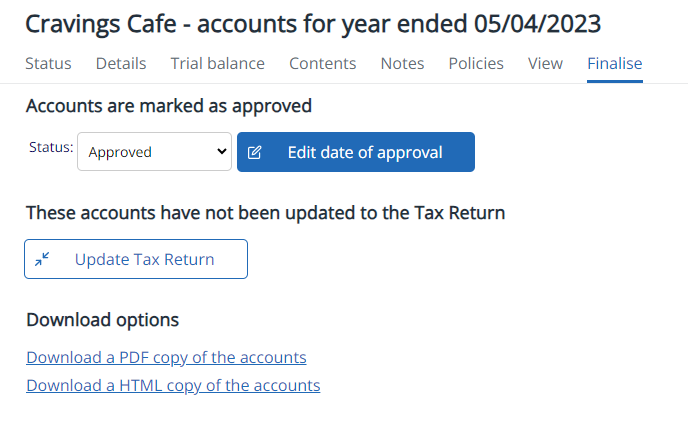Click the Accounts are marked as approved heading
The height and width of the screenshot is (426, 688).
click(169, 106)
